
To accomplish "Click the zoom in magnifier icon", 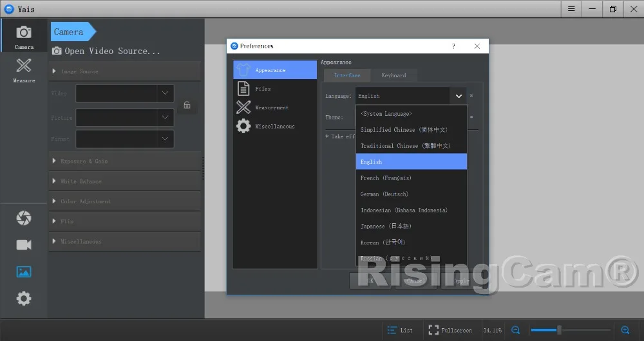I will (625, 330).
